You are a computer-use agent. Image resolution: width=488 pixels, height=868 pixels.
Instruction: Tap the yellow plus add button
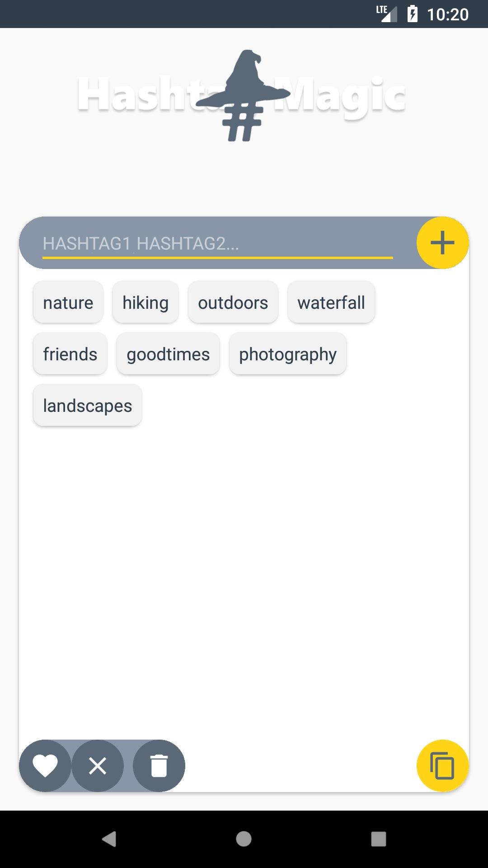(442, 243)
